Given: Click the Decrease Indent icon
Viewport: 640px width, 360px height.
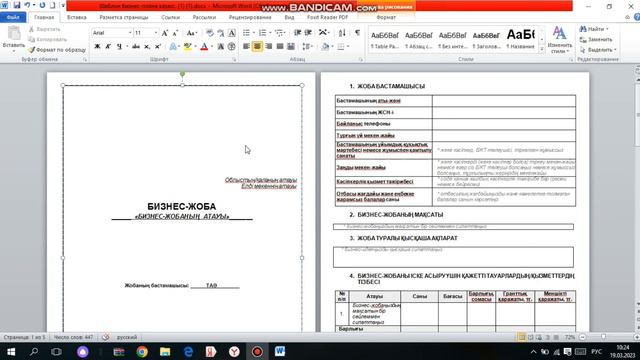Looking at the screenshot, I should [x=298, y=33].
